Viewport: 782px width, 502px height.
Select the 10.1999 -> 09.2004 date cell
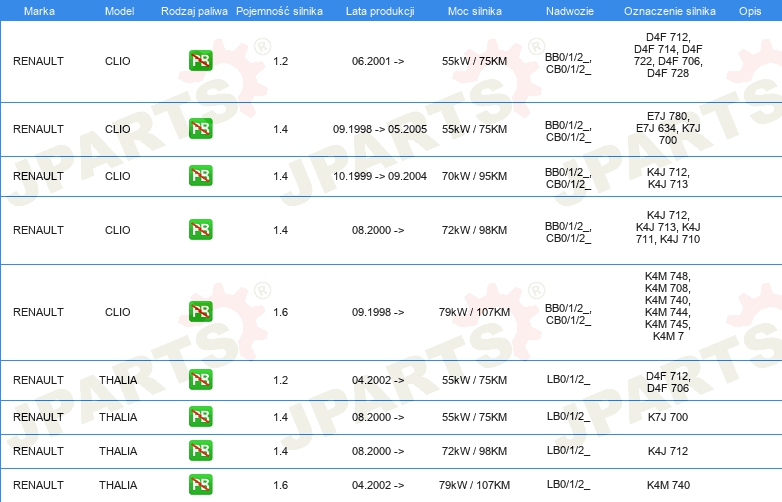click(x=380, y=176)
